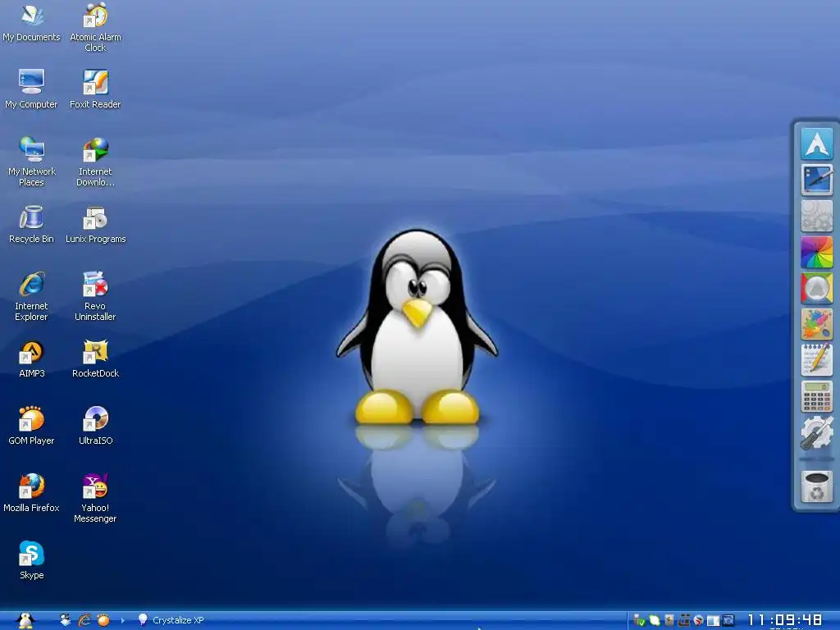This screenshot has height=630, width=840.
Task: Click the Arch logo dock icon
Action: point(816,143)
